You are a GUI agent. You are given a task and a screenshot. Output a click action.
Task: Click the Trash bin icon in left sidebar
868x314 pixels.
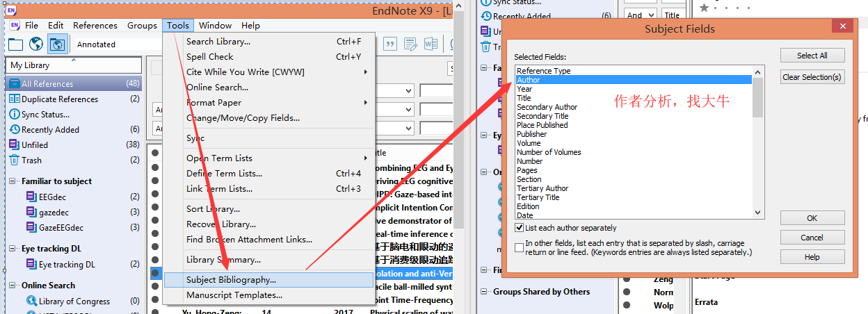(15, 160)
